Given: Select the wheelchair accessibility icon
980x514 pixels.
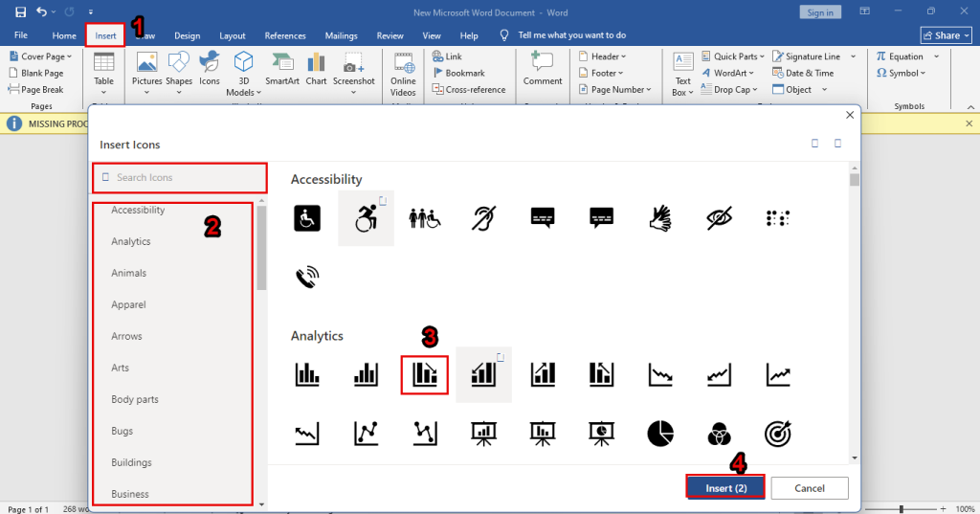Looking at the screenshot, I should click(x=307, y=218).
